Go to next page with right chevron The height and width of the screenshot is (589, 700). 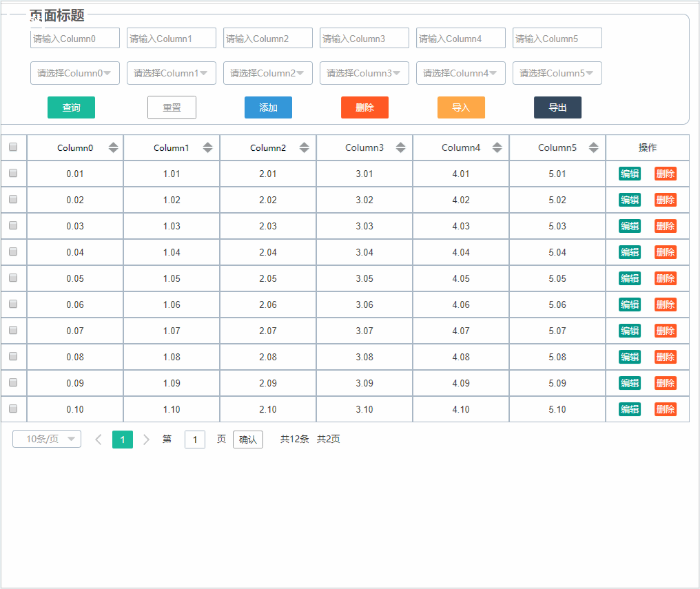[146, 440]
